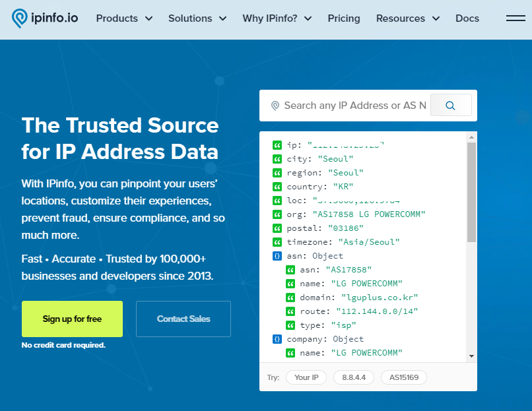The image size is (532, 411).
Task: Focus the IP address search field
Action: click(x=355, y=106)
